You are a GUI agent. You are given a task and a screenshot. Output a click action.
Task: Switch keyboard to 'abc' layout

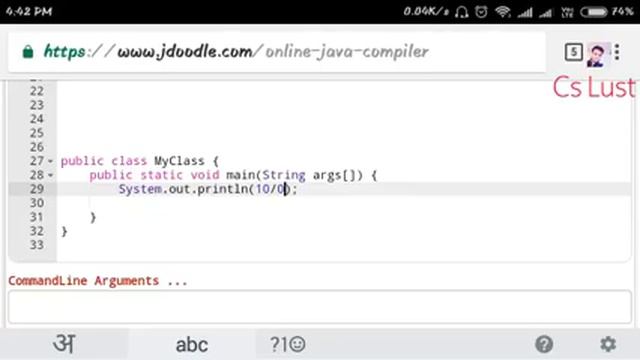coord(192,345)
